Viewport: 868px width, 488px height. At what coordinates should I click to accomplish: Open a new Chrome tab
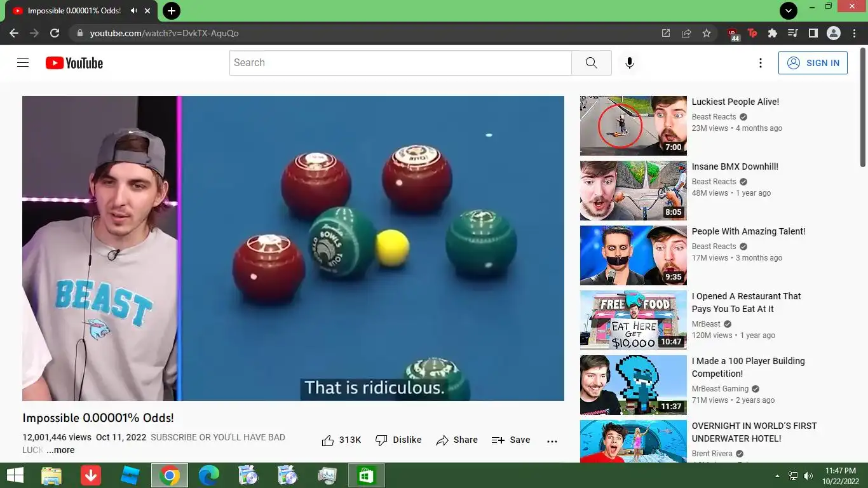point(171,11)
